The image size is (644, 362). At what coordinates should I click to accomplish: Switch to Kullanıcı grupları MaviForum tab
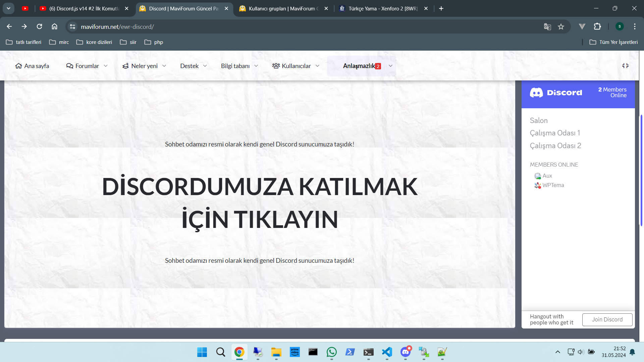point(282,9)
